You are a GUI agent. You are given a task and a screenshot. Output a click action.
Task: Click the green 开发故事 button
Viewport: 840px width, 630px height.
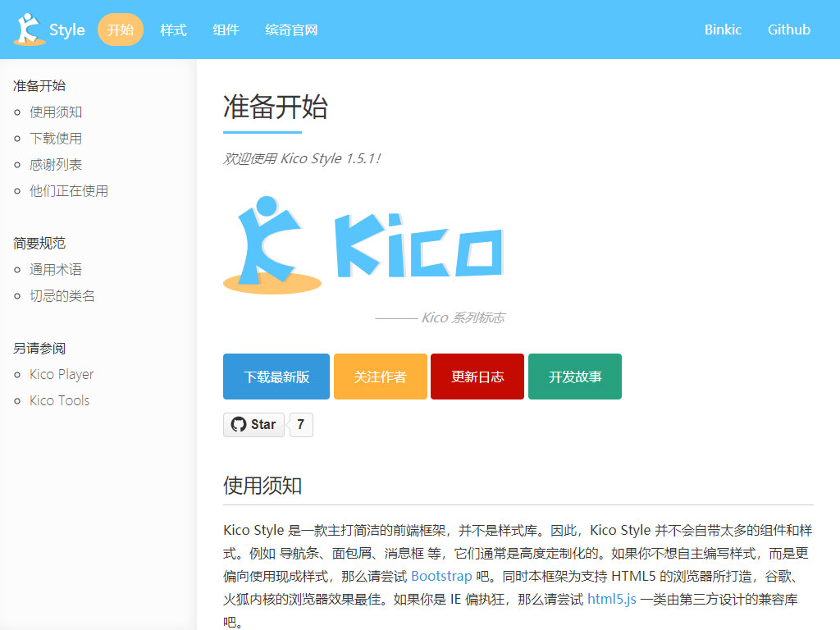point(575,377)
